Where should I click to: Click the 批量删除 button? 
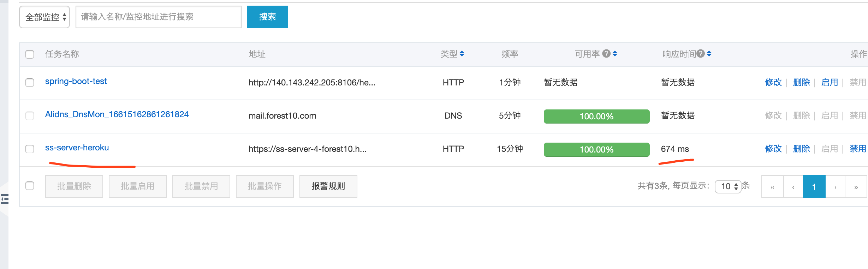[74, 186]
